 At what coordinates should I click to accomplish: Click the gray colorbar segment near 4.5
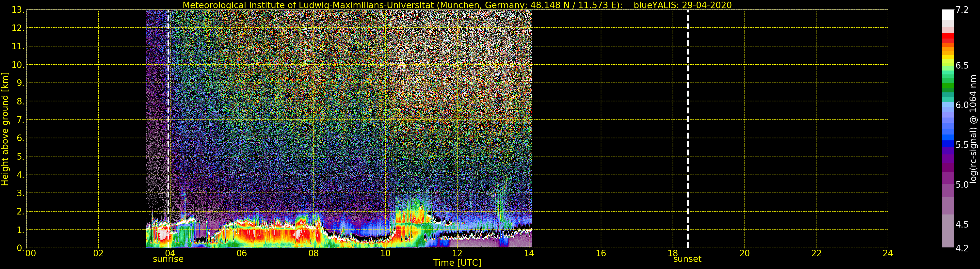tap(948, 225)
